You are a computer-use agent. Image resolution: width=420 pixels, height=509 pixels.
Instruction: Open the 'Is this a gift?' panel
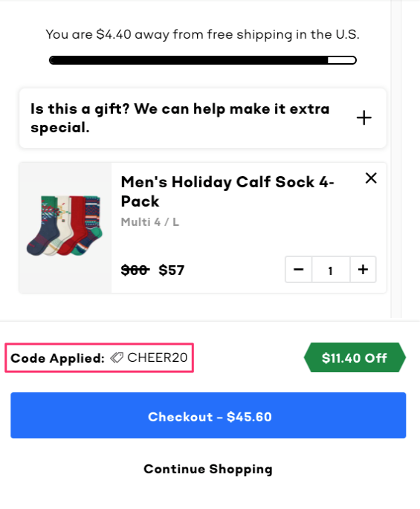(x=203, y=118)
